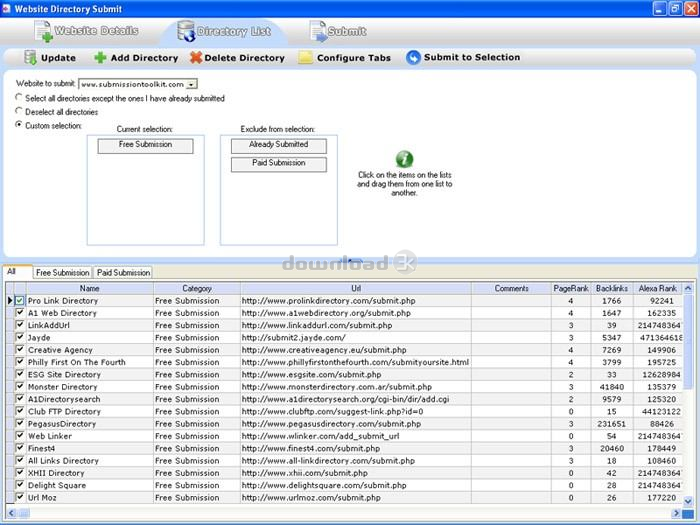Toggle the Url Moz row checkbox
The width and height of the screenshot is (700, 525).
click(x=20, y=497)
